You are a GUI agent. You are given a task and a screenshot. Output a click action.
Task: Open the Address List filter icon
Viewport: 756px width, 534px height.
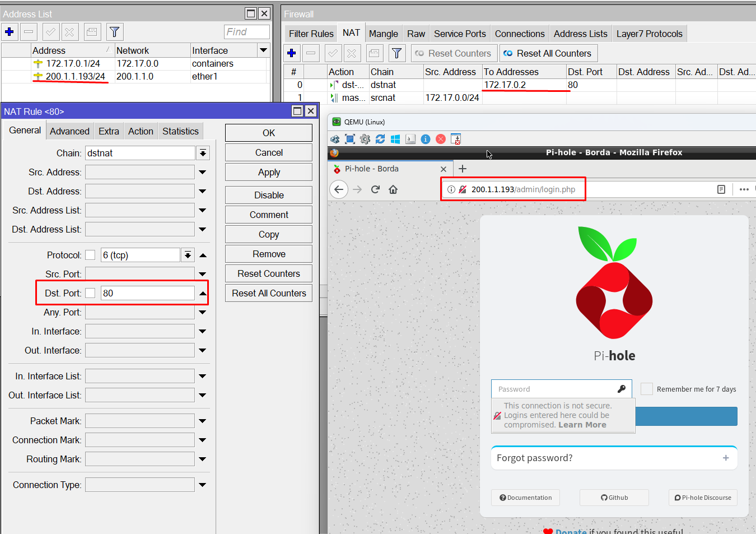114,32
